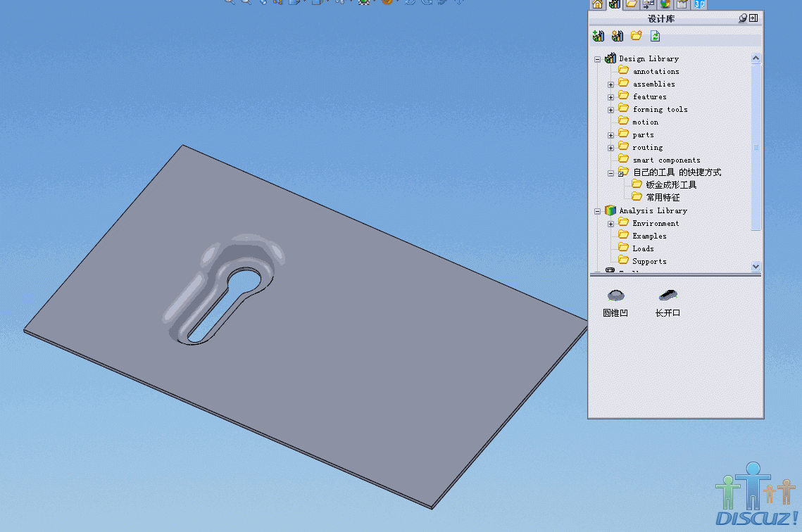Select the 长开口 forming tool thumbnail

click(668, 295)
